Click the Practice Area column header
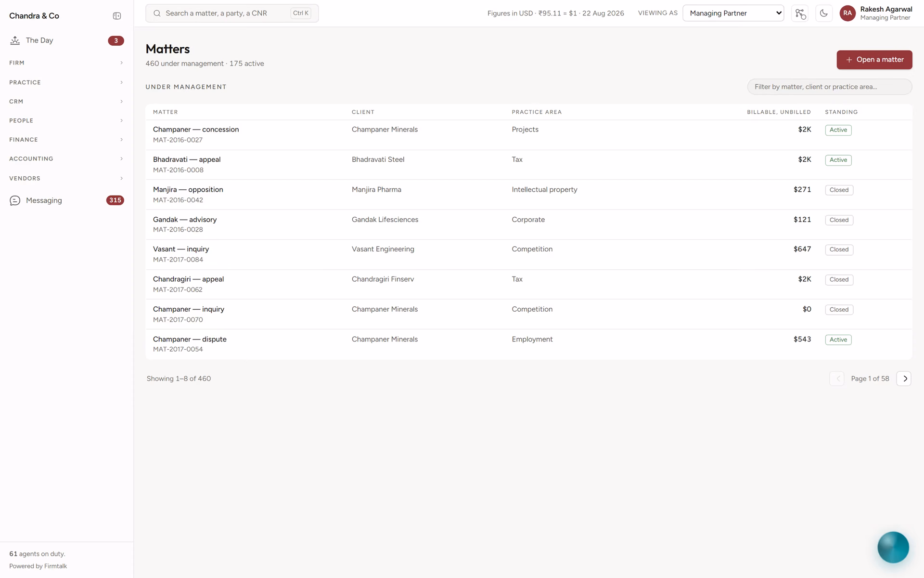This screenshot has width=924, height=578. [x=537, y=112]
